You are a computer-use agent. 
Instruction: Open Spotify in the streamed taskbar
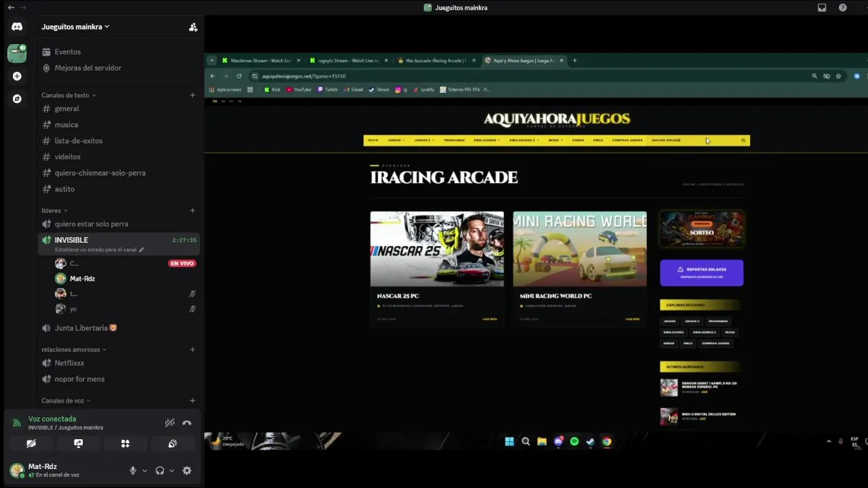[574, 441]
